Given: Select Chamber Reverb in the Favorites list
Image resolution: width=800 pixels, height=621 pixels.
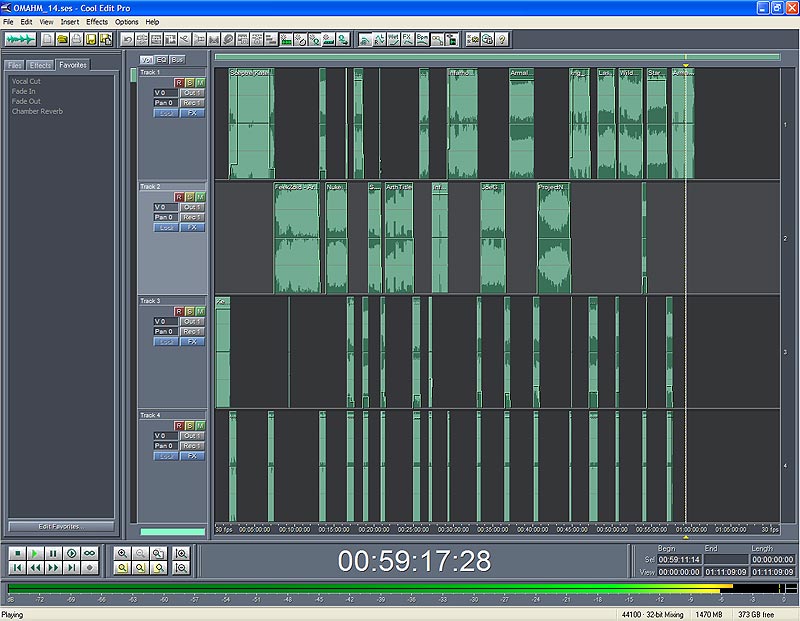Looking at the screenshot, I should pos(37,111).
